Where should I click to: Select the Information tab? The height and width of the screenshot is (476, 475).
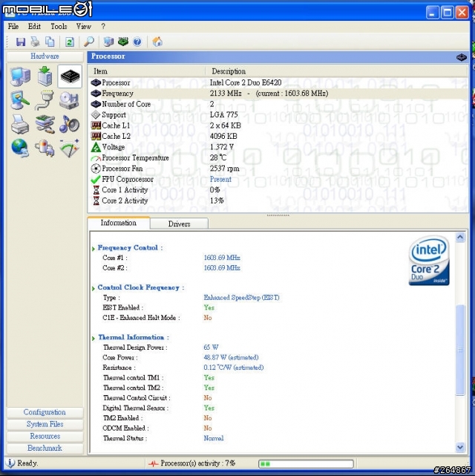click(119, 223)
